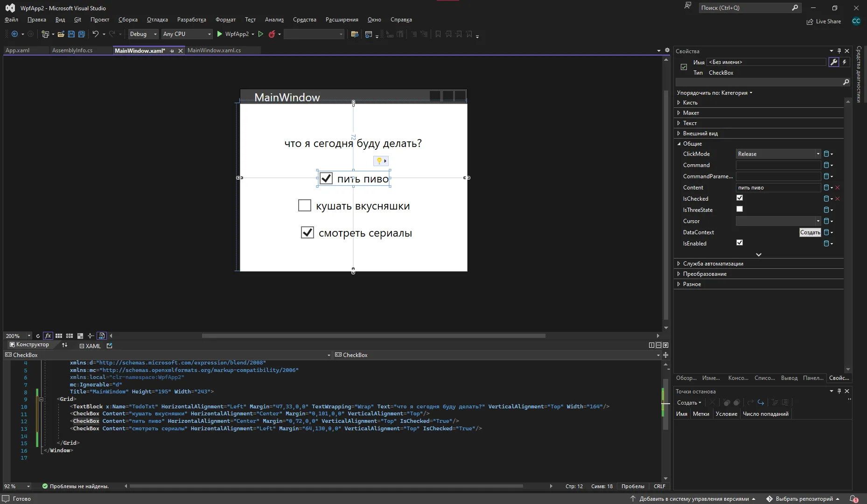
Task: Expand the Преобразование category
Action: pos(678,274)
